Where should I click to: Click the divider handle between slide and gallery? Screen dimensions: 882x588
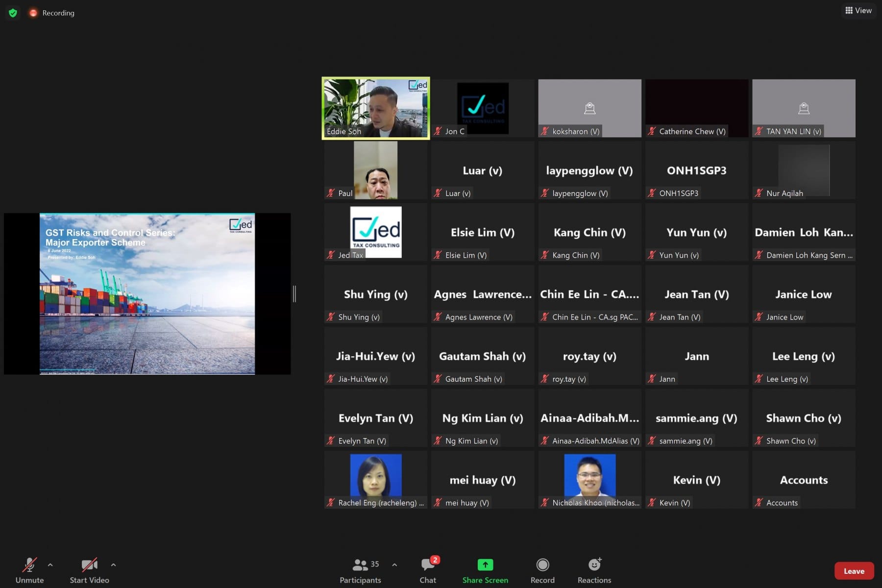294,294
